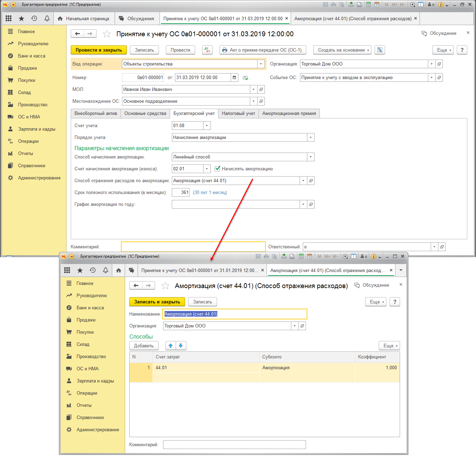Click Провести и закрыть button
Viewport: 476px width, 457px height.
coord(99,50)
